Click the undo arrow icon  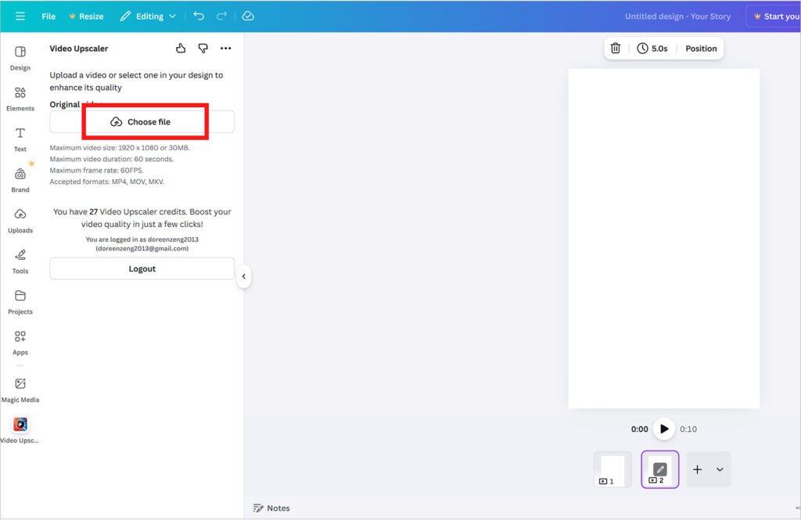[199, 16]
